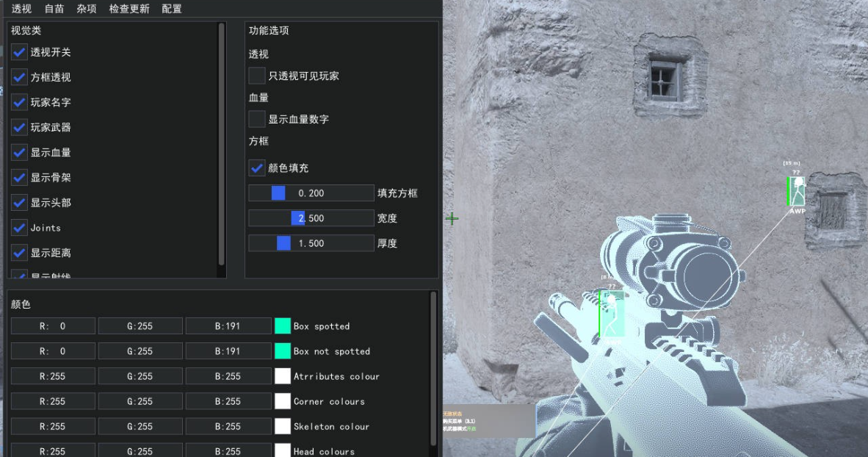The image size is (868, 457).
Task: Click the 填充方框 slider
Action: [311, 193]
